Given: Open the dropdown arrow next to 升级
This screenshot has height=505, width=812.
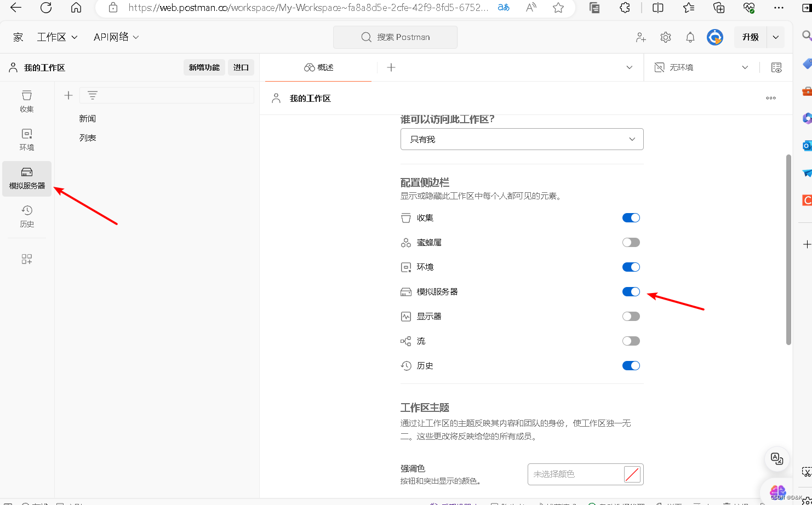Looking at the screenshot, I should point(776,37).
